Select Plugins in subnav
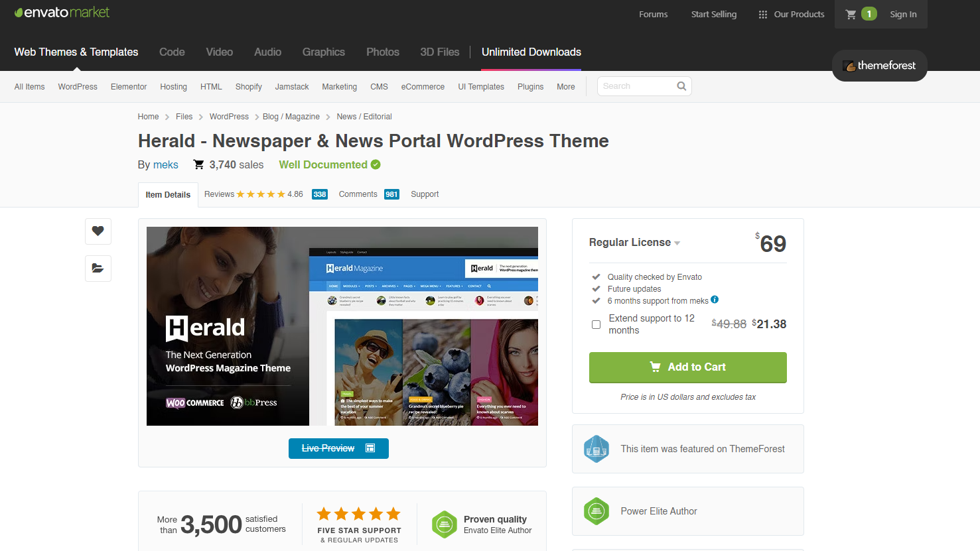The height and width of the screenshot is (551, 980). pyautogui.click(x=530, y=87)
